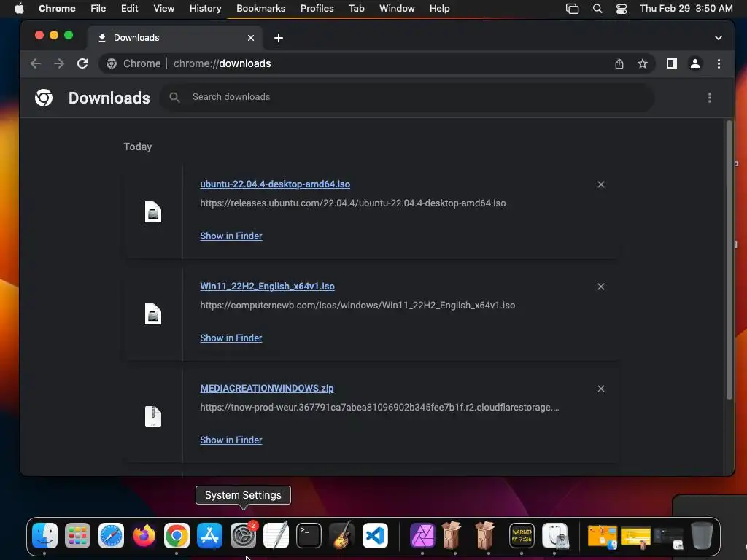Viewport: 747px width, 560px height.
Task: Launch Safari from the Dock
Action: (x=111, y=536)
